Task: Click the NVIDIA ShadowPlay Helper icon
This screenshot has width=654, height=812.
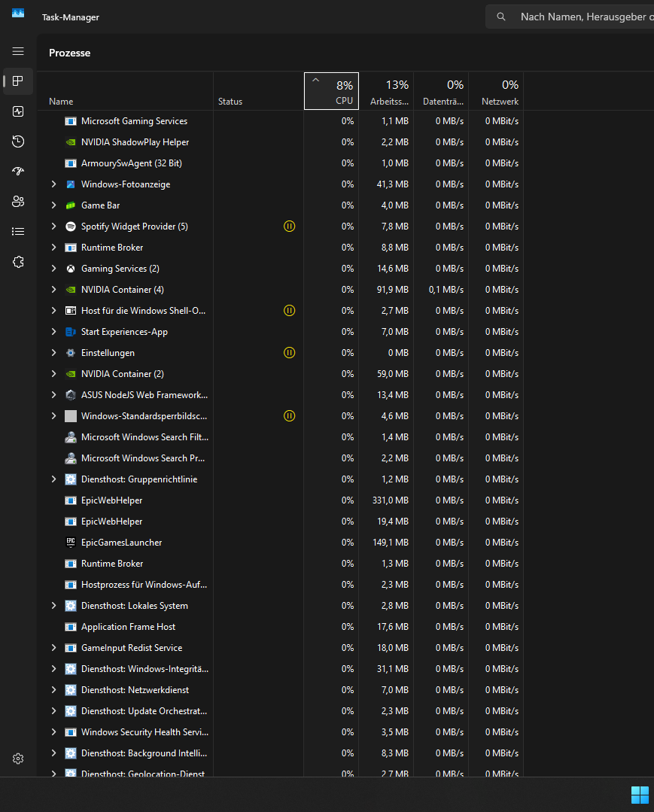Action: (x=71, y=142)
